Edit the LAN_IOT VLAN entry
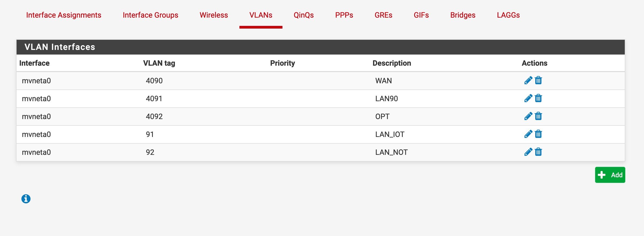This screenshot has width=644, height=236. tap(528, 134)
